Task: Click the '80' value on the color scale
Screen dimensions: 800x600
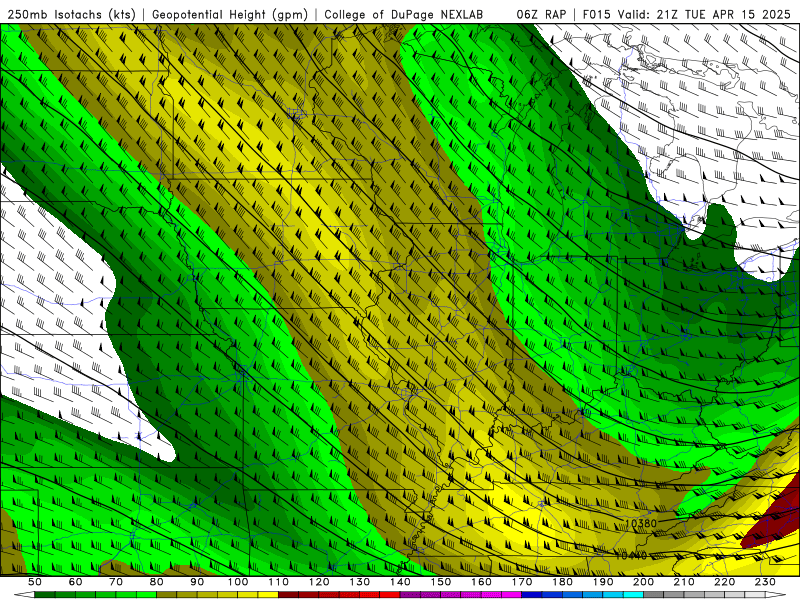Action: click(157, 582)
